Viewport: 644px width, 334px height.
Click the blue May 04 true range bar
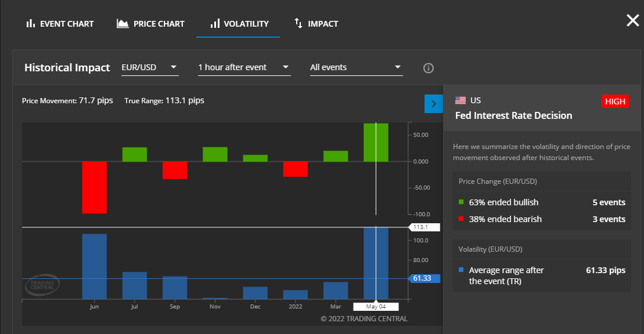pos(376,263)
